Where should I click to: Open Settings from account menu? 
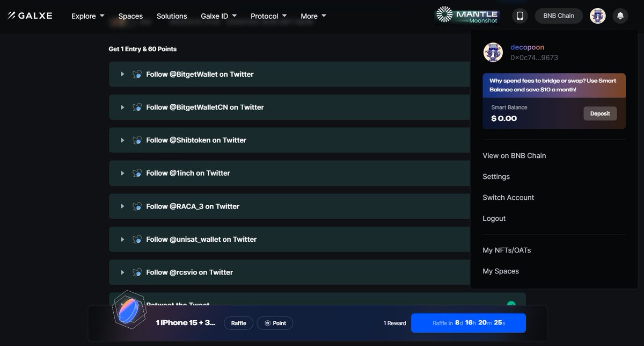496,177
